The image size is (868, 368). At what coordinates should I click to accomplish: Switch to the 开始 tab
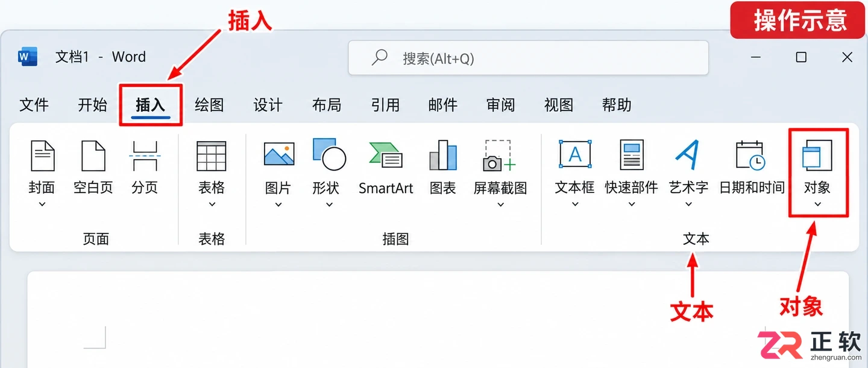point(92,105)
